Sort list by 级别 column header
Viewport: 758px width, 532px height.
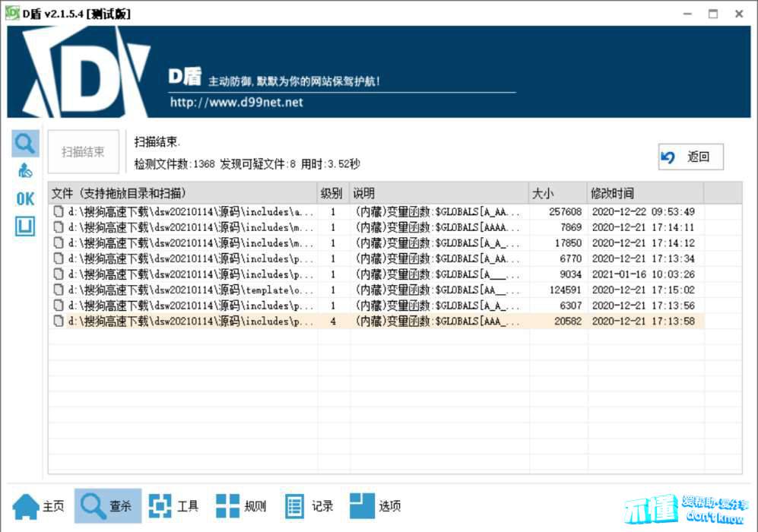[x=332, y=193]
